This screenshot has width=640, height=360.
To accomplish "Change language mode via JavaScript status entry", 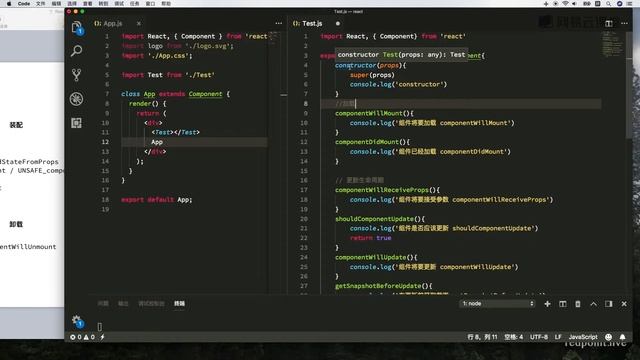I will [x=583, y=337].
